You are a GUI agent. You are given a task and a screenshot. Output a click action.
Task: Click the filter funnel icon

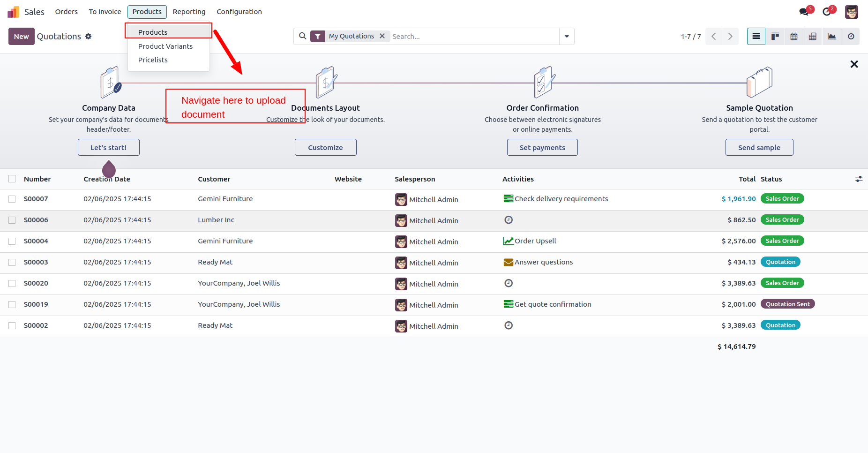318,36
